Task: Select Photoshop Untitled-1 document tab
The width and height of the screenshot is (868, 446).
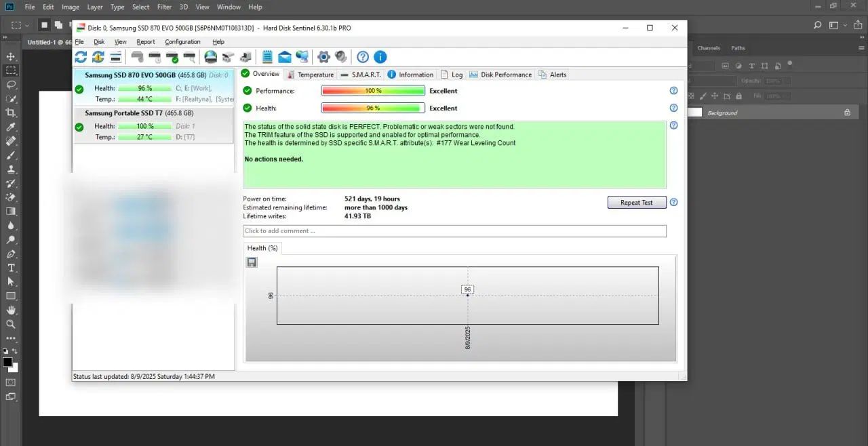Action: coord(50,42)
